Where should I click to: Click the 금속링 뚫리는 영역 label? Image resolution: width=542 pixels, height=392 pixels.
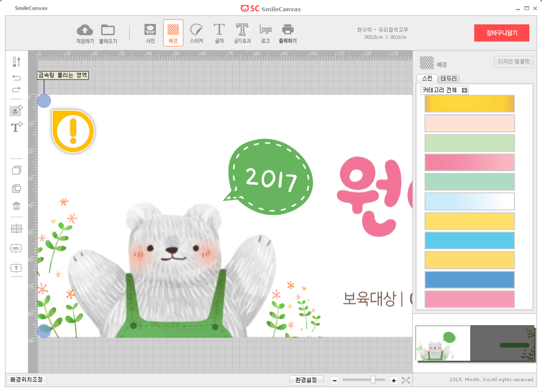coord(63,76)
